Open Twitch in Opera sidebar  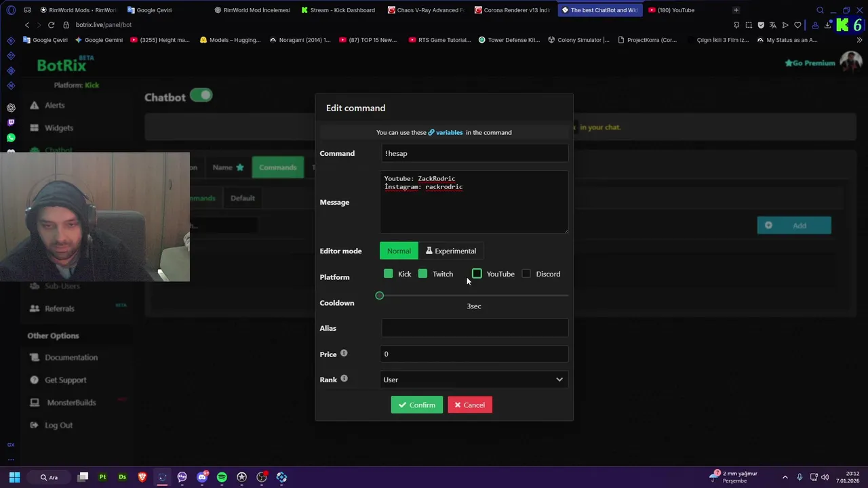[11, 123]
